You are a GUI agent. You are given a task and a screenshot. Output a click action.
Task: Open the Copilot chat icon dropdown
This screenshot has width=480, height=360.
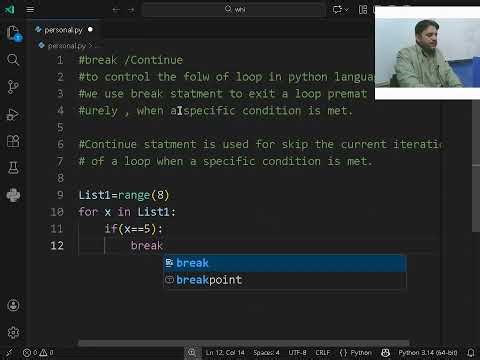[340, 9]
